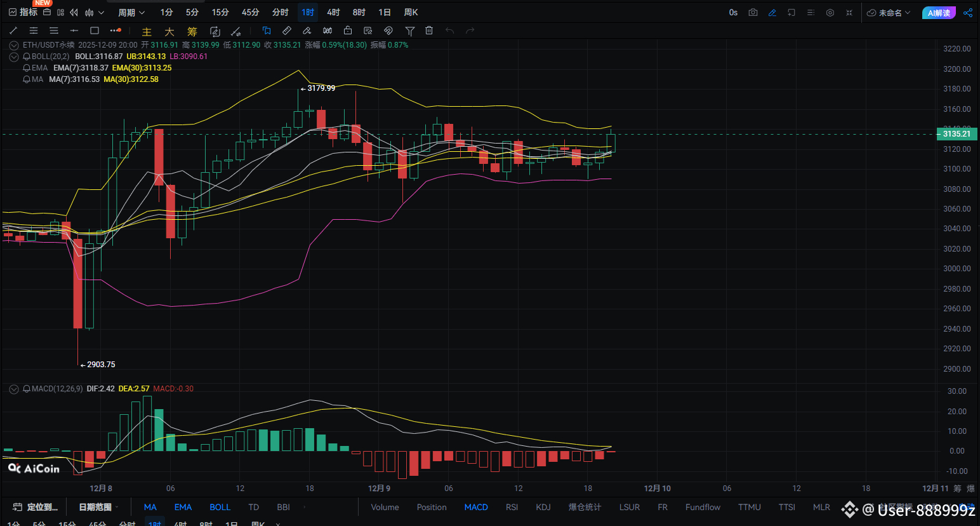Select the rectangle drawing tool
The width and height of the screenshot is (980, 526).
[95, 30]
